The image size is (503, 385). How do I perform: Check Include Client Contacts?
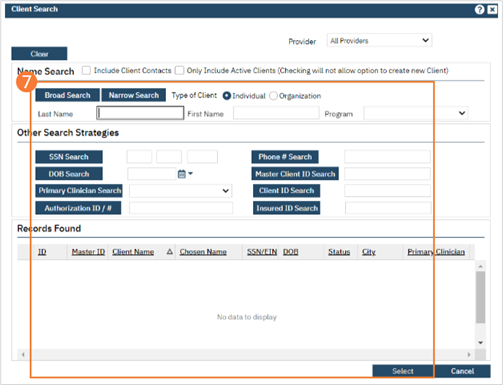86,70
